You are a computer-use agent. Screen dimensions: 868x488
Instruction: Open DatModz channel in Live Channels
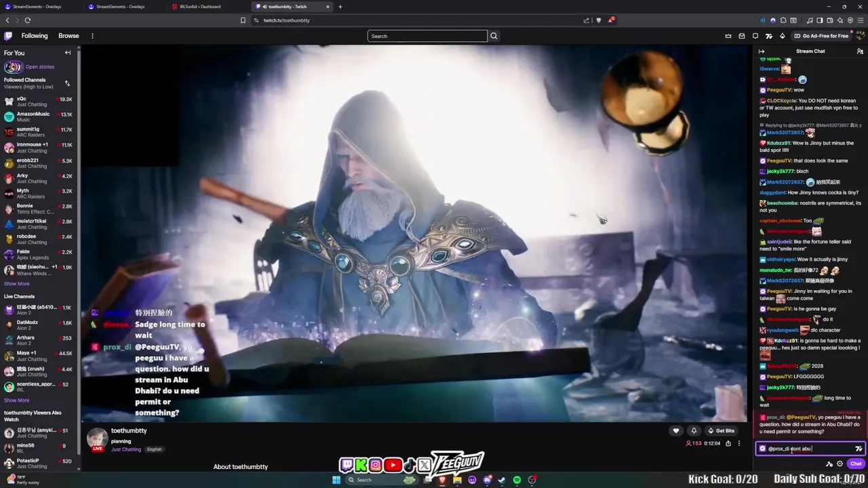click(39, 325)
